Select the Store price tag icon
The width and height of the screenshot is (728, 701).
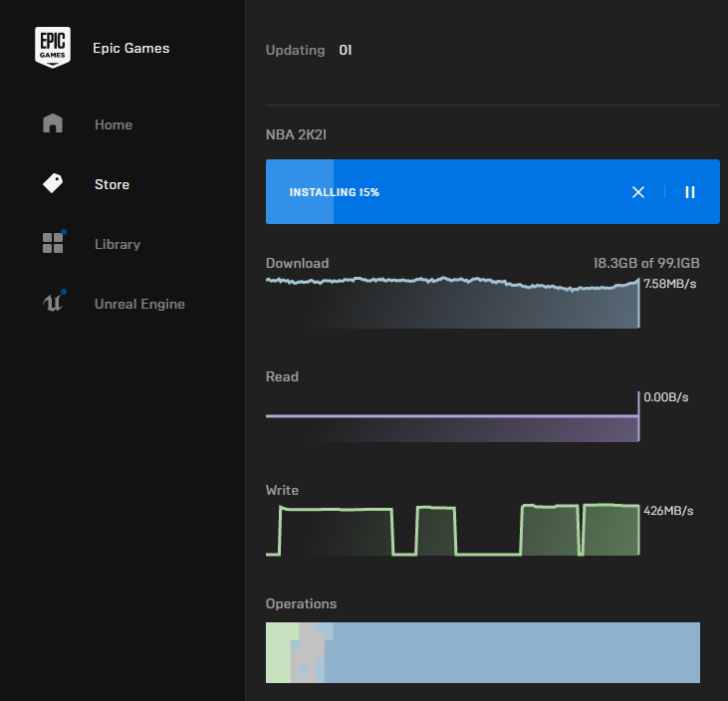coord(53,183)
